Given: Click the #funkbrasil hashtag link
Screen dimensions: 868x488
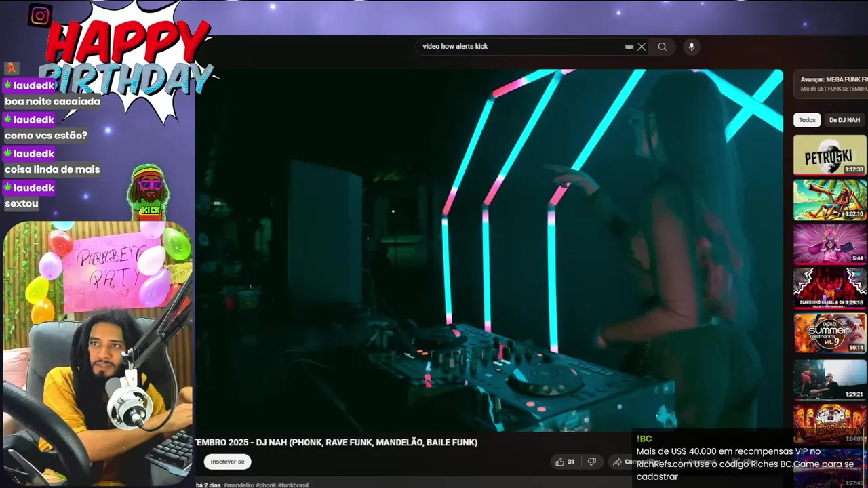Looking at the screenshot, I should coord(293,485).
